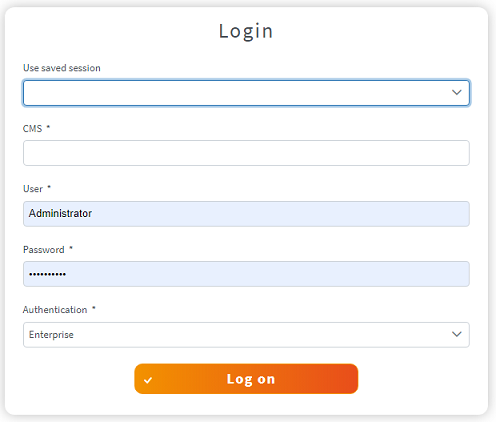
Task: Click inside the Password input field
Action: pos(246,274)
